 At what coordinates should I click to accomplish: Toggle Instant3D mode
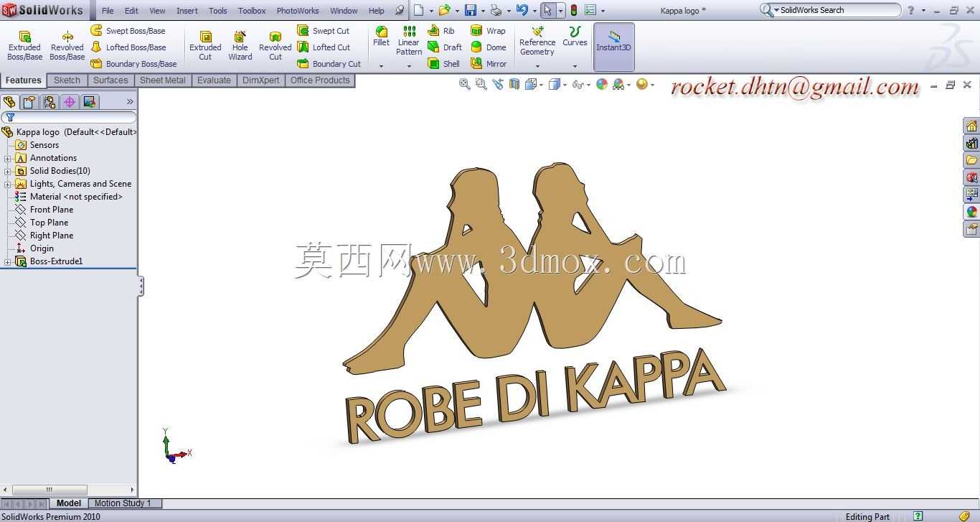(x=613, y=47)
